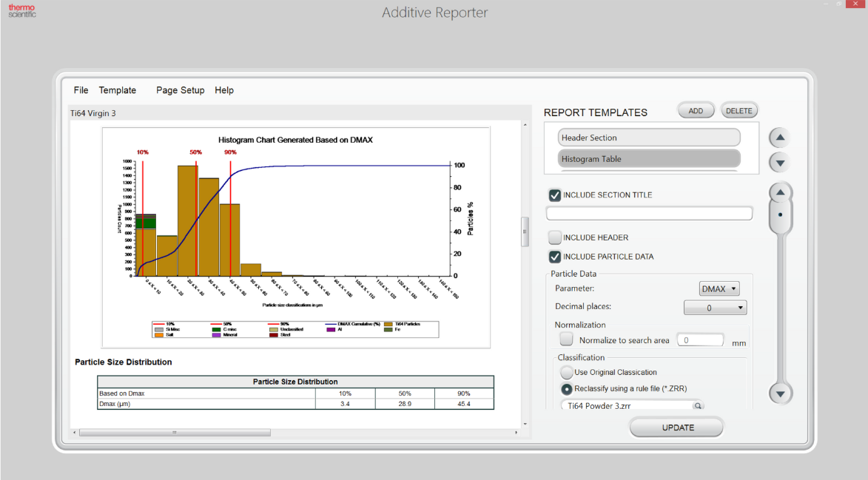Enable the Include Header checkbox
This screenshot has width=868, height=480.
[554, 237]
